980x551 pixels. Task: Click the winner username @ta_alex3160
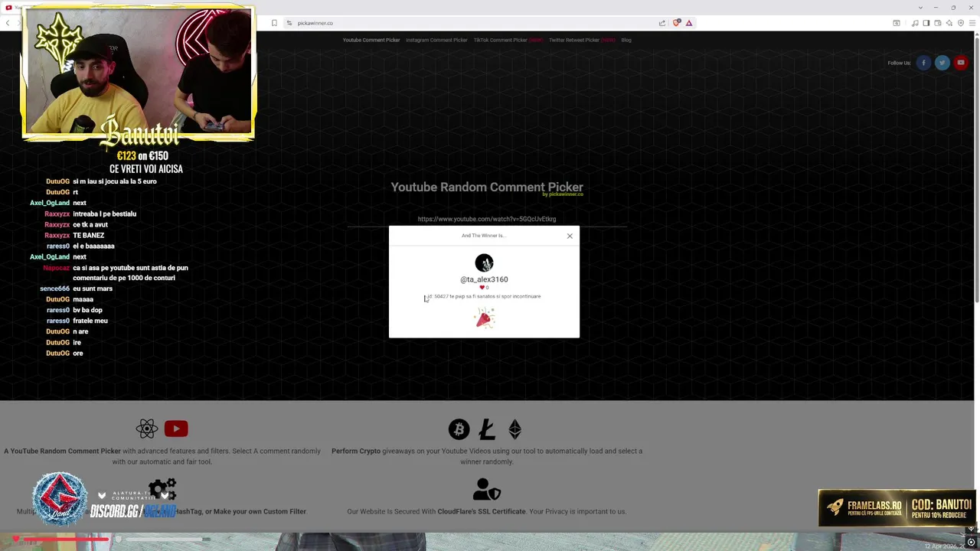point(484,279)
